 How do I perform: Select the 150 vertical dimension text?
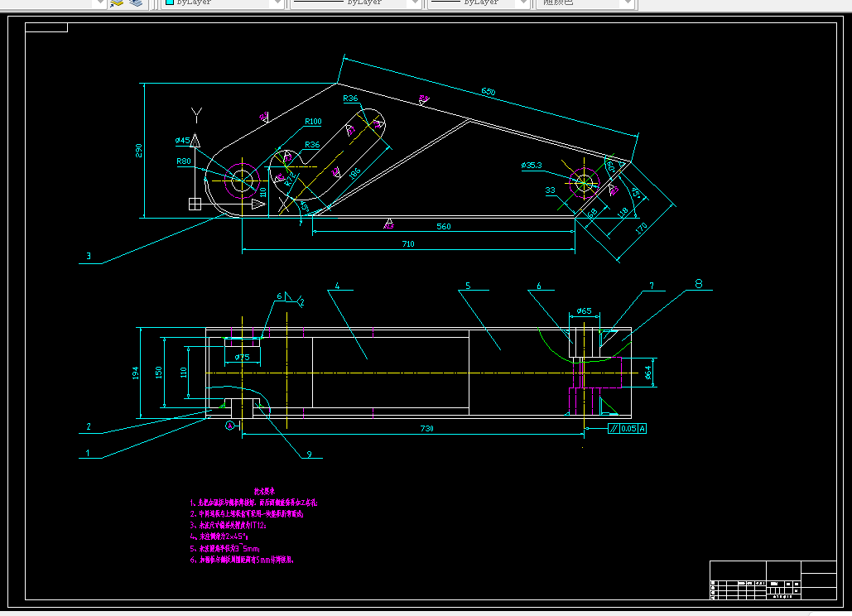[159, 373]
